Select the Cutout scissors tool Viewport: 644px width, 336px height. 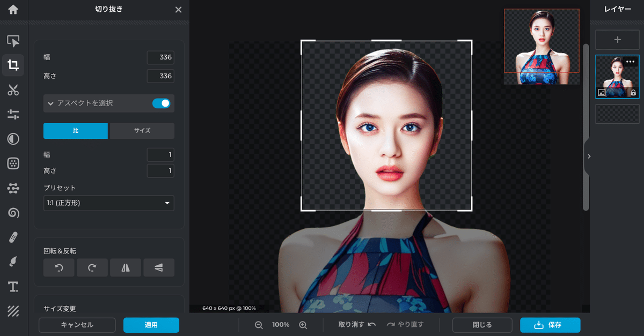pos(13,90)
